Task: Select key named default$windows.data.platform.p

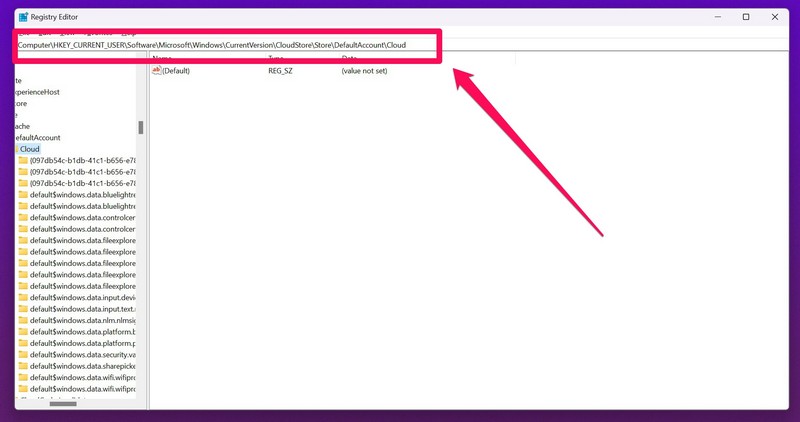Action: tap(83, 343)
